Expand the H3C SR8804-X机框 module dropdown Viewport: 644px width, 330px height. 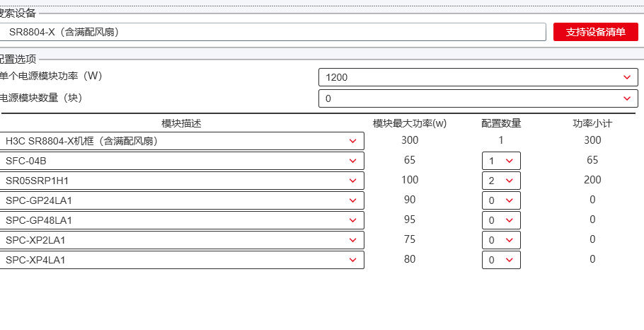click(182, 141)
